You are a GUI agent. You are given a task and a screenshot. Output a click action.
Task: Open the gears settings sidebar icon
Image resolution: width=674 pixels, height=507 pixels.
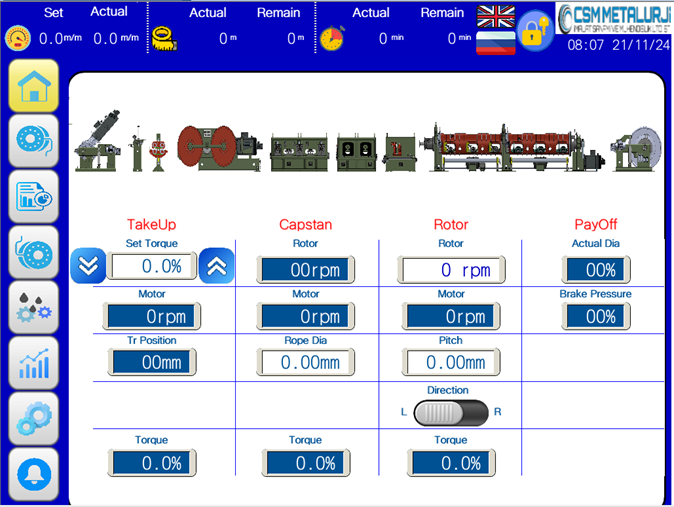tap(33, 417)
